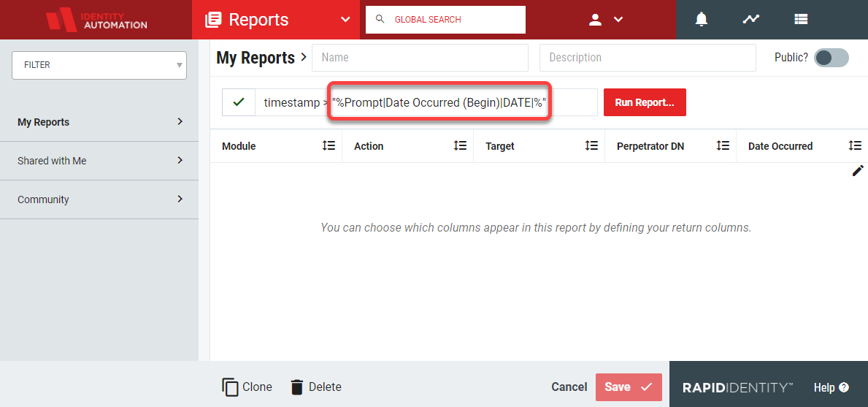This screenshot has width=868, height=407.
Task: Click the Target column header
Action: tap(500, 146)
